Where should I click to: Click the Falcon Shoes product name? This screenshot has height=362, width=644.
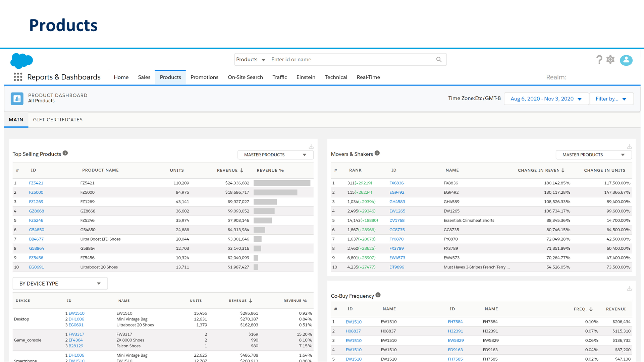(x=128, y=346)
